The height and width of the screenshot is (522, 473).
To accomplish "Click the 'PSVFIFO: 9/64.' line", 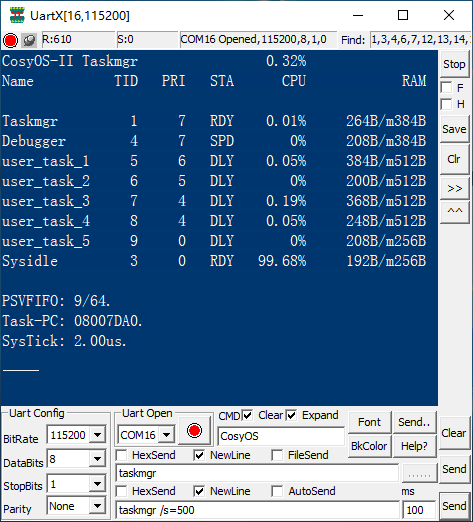I will [x=56, y=301].
